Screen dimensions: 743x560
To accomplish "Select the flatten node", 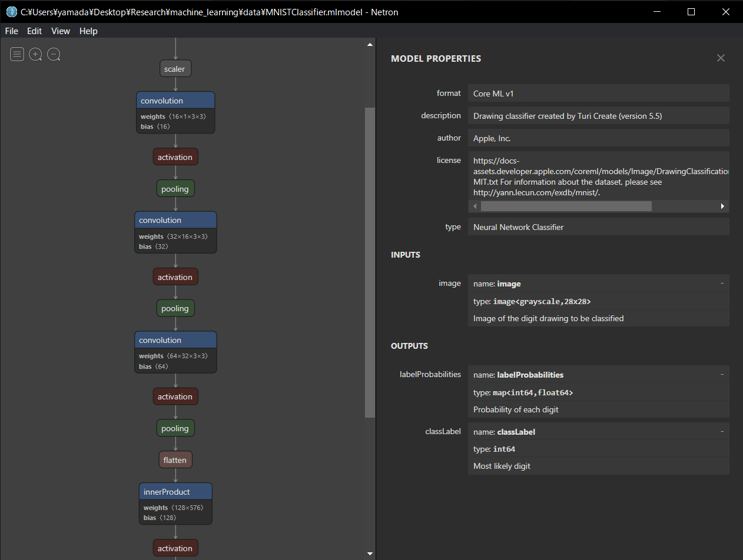I will (175, 460).
